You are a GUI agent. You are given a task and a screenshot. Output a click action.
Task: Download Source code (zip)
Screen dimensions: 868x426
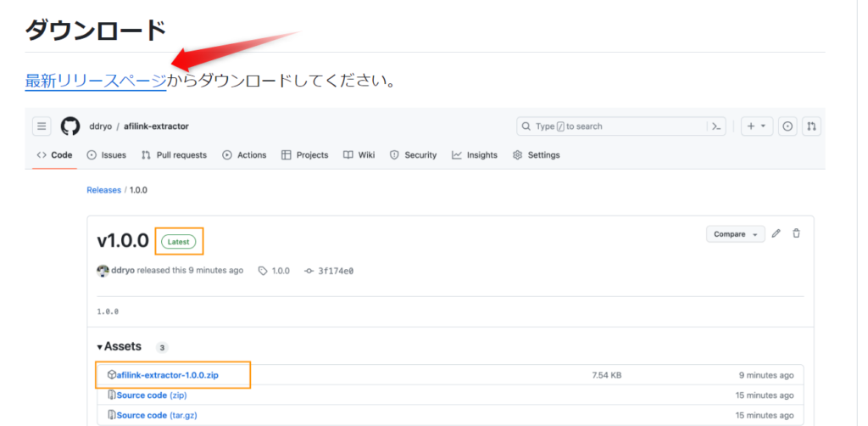[x=152, y=395]
